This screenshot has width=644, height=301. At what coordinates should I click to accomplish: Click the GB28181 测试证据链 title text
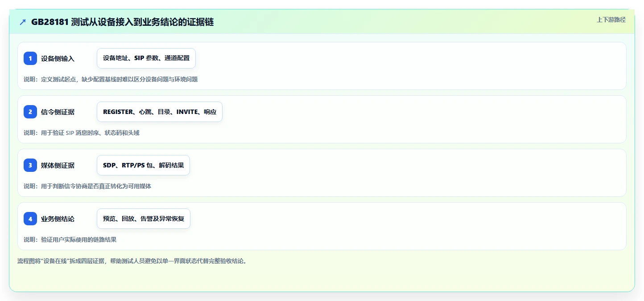point(122,22)
